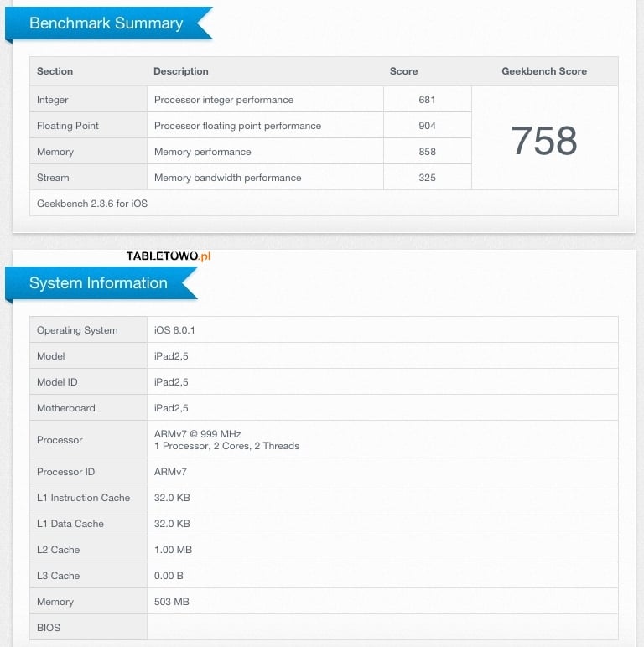The height and width of the screenshot is (647, 644).
Task: Select the 'Geekbench Score' column header
Action: (x=544, y=71)
